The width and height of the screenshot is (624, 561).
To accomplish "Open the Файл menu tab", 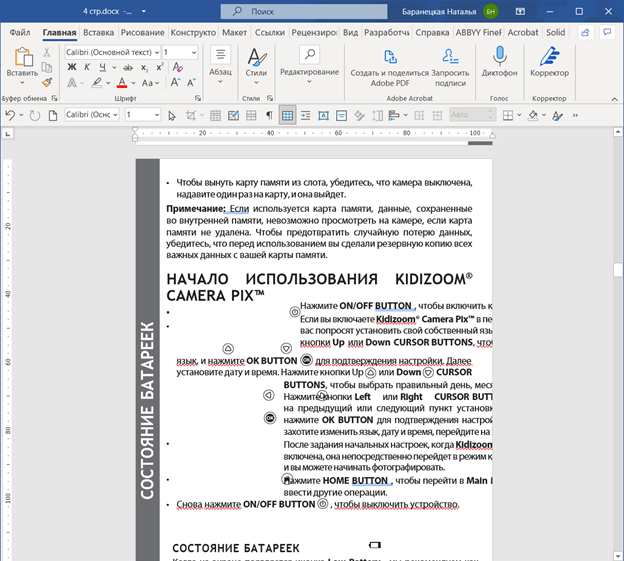I will pyautogui.click(x=20, y=33).
